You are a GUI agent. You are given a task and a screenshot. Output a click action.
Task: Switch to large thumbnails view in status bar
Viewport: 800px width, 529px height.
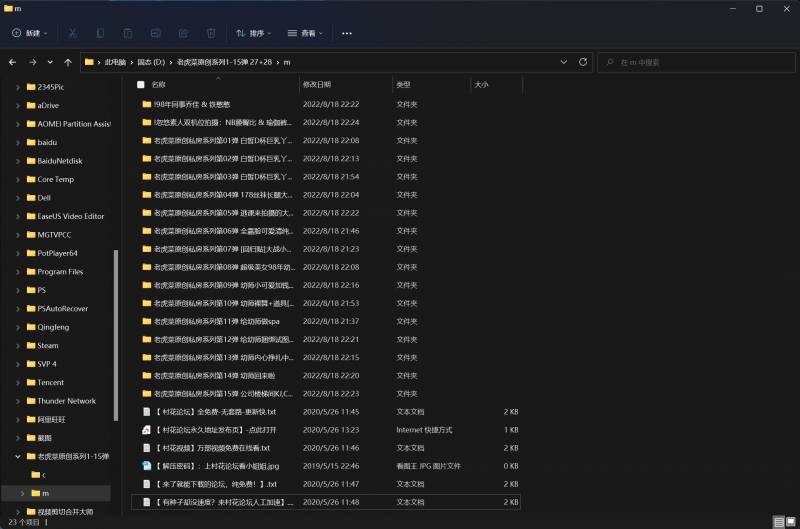point(790,522)
